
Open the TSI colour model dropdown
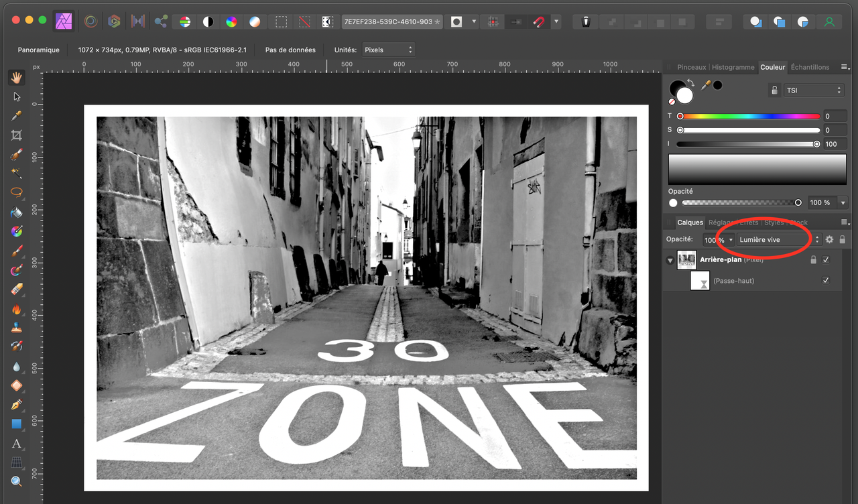pyautogui.click(x=814, y=90)
